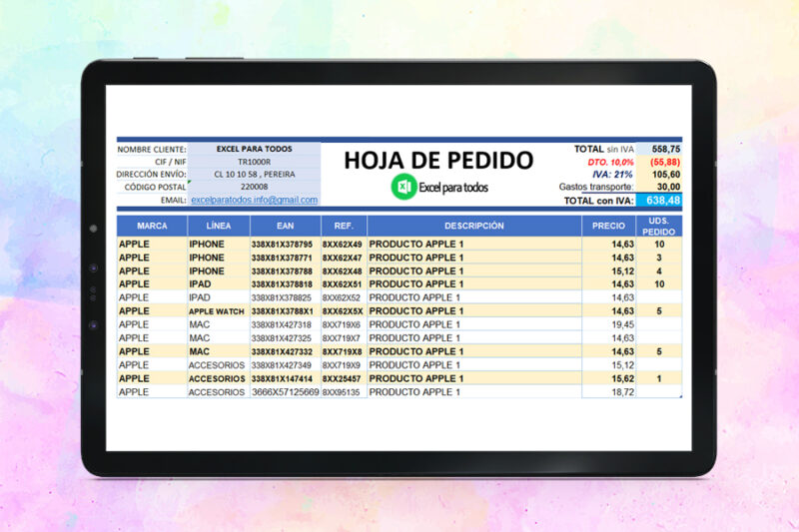This screenshot has height=532, width=799.
Task: Click the 'TOTAL con IVA:' label
Action: coord(598,201)
